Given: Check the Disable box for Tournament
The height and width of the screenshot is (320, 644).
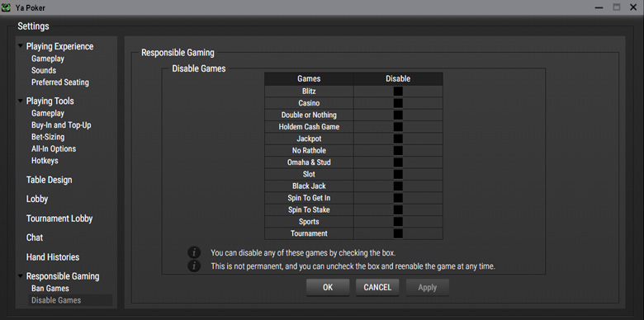Looking at the screenshot, I should tap(398, 234).
